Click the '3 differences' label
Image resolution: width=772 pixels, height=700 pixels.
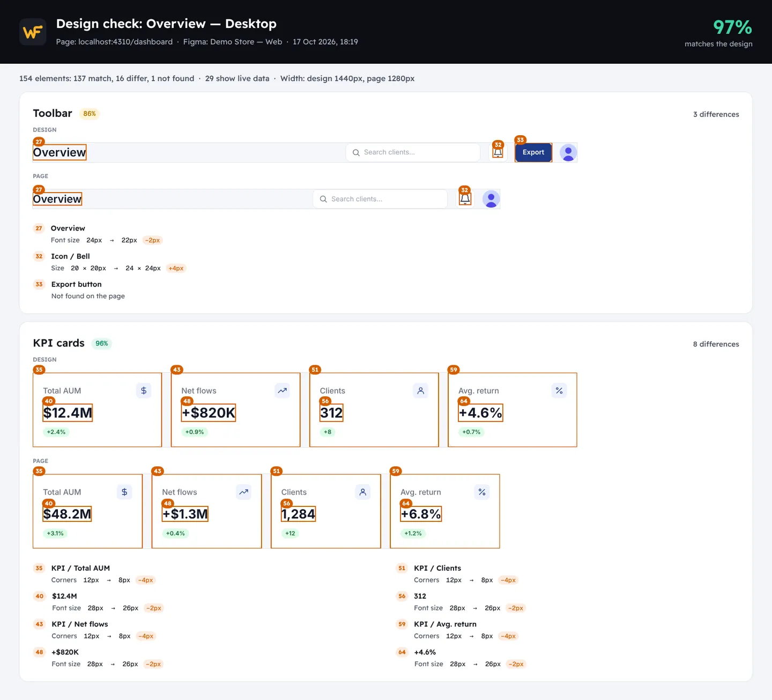point(716,114)
